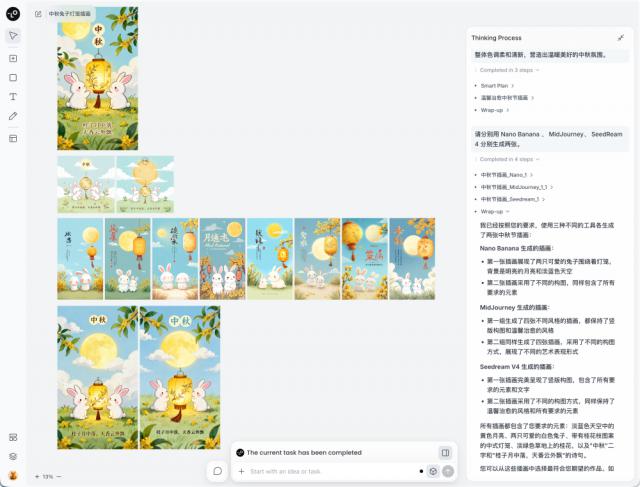Toggle the agent mode icon in input bar
640x487 pixels.
433,471
